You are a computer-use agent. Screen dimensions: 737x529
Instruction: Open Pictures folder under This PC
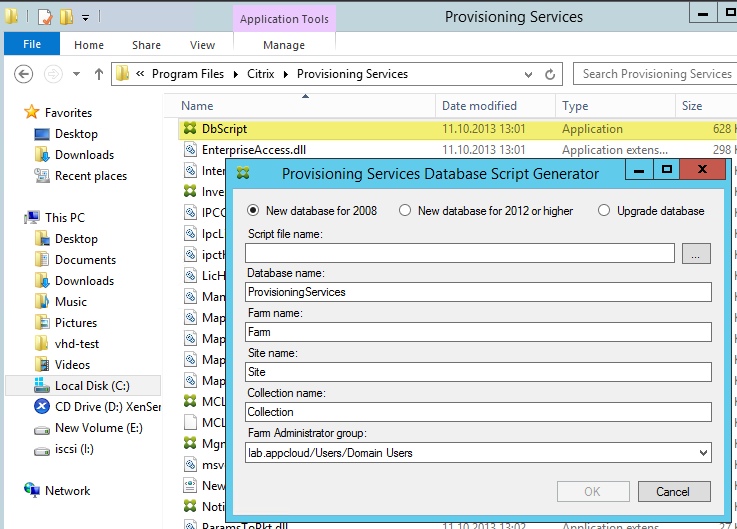(x=76, y=323)
